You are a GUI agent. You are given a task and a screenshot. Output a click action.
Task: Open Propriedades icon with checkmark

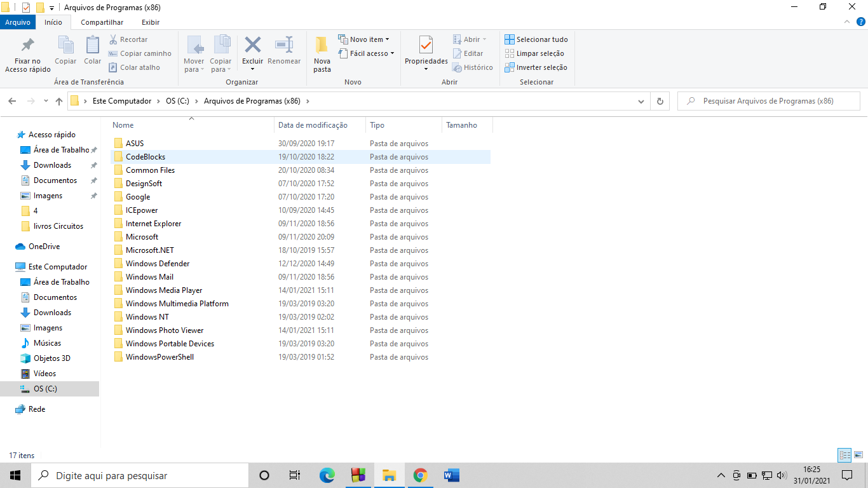[426, 45]
